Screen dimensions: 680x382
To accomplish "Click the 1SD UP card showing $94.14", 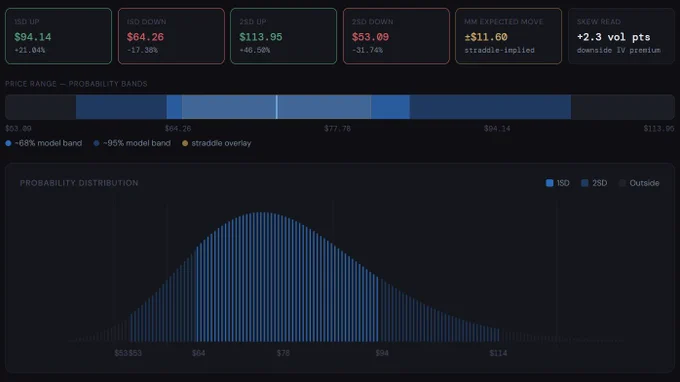I will click(x=58, y=36).
